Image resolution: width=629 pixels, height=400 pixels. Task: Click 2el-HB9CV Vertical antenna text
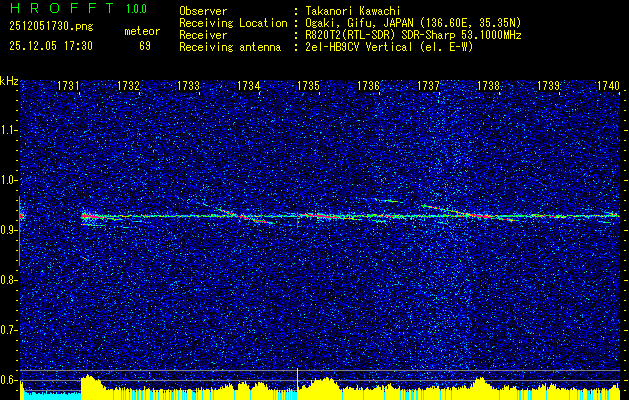(x=389, y=47)
